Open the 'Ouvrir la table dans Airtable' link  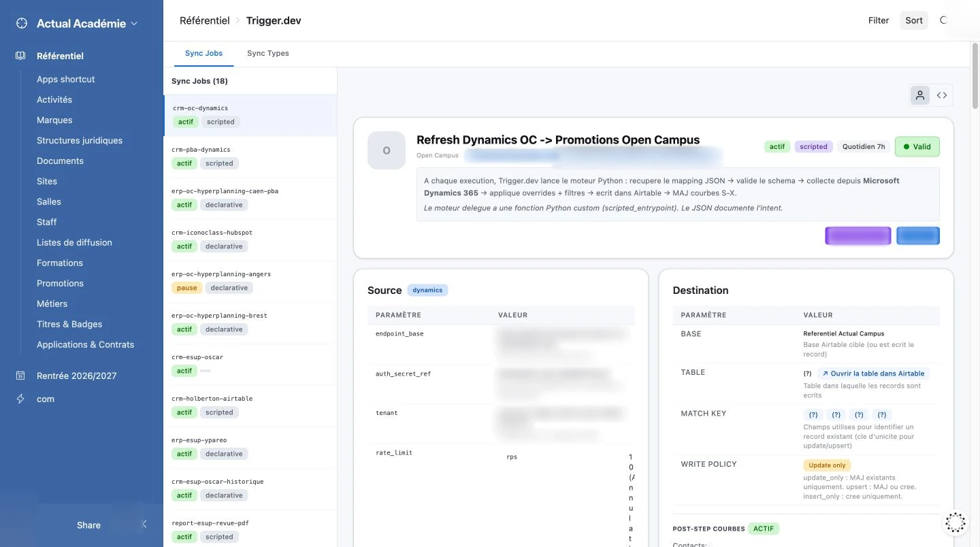pyautogui.click(x=873, y=374)
